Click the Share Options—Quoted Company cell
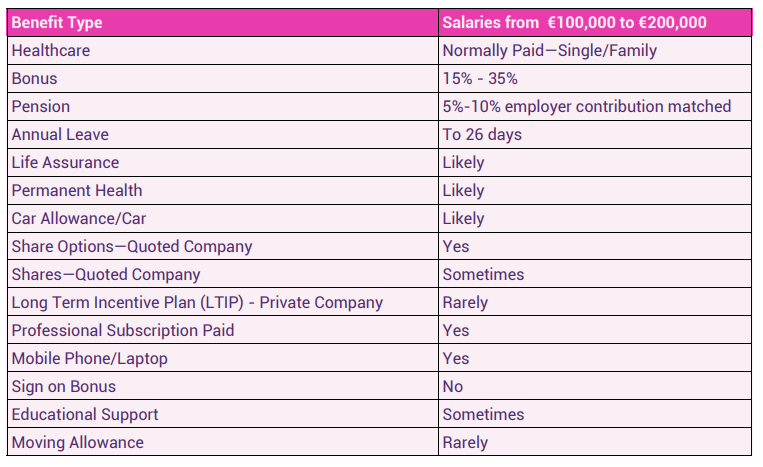 [223, 247]
